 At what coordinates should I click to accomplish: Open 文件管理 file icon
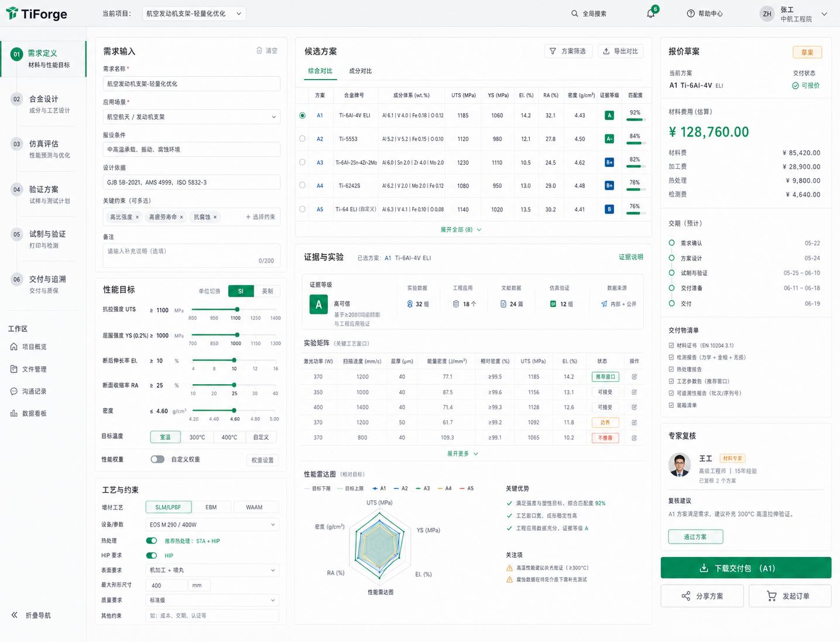[14, 369]
